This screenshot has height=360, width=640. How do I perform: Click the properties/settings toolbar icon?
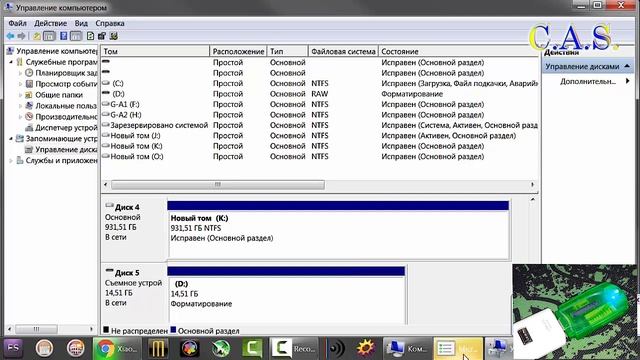pyautogui.click(x=102, y=36)
